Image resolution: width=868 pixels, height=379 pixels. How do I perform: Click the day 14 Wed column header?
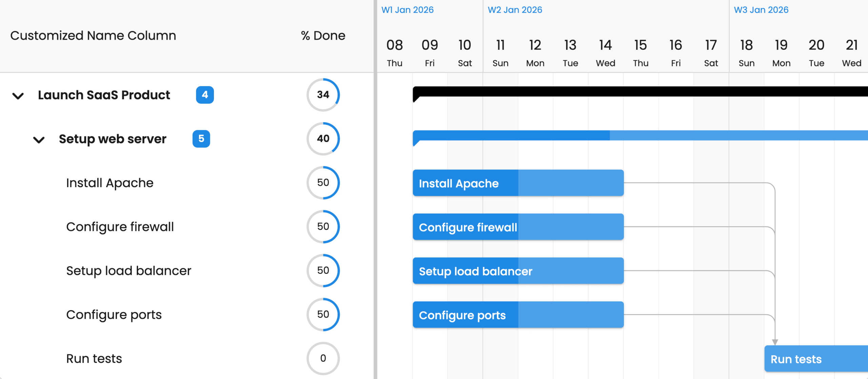[x=606, y=51]
